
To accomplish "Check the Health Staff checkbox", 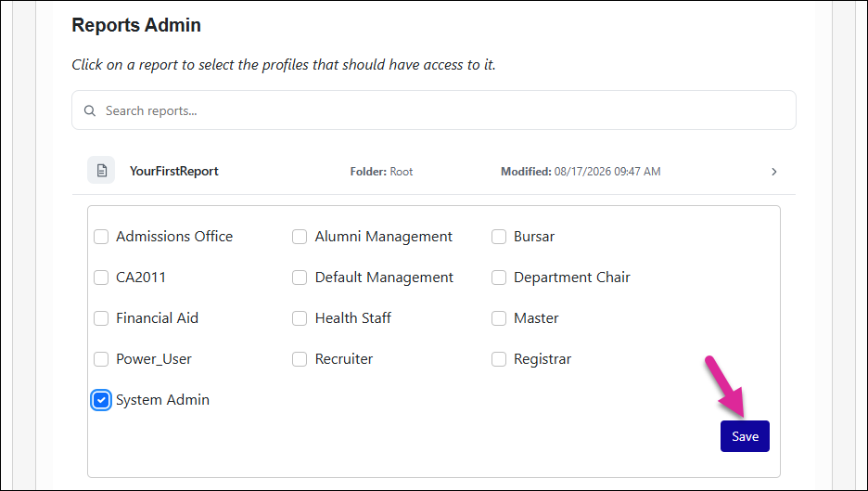I will pos(300,318).
